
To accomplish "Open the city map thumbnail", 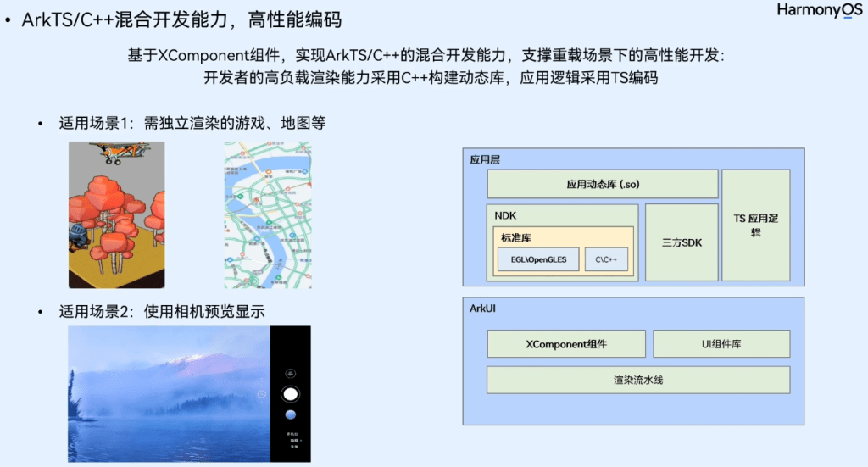I will 265,215.
